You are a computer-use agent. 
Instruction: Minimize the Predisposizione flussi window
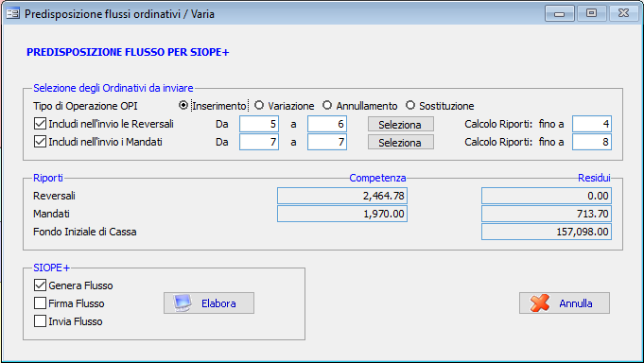pyautogui.click(x=559, y=13)
